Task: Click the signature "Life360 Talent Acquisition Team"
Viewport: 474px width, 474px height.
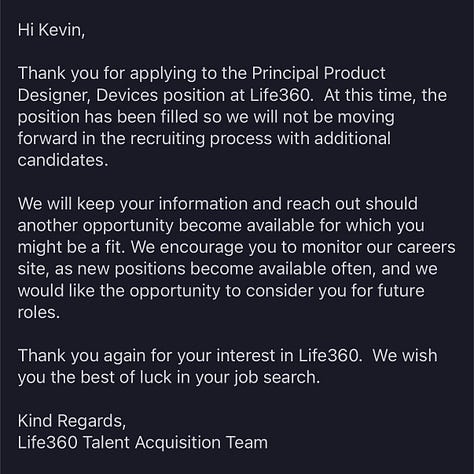Action: click(x=143, y=443)
